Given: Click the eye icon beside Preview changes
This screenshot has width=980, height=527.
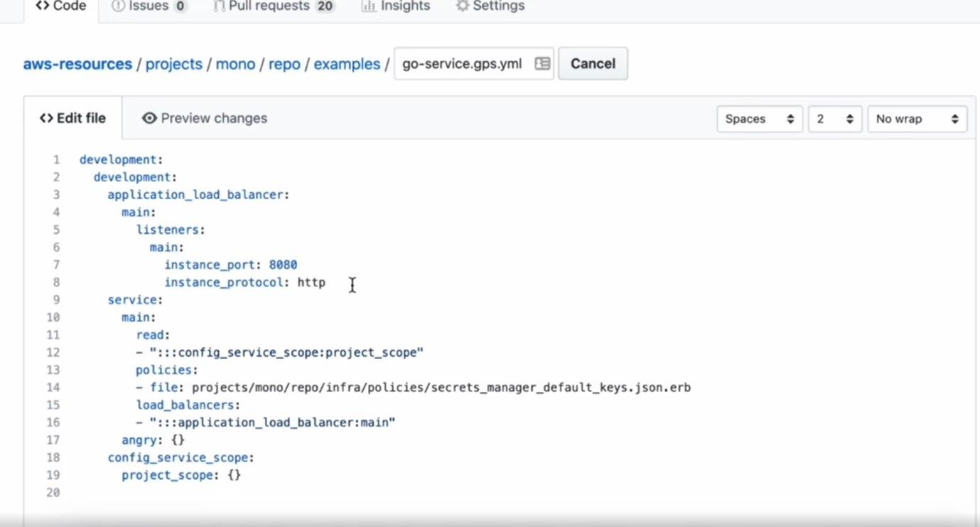Looking at the screenshot, I should point(149,118).
